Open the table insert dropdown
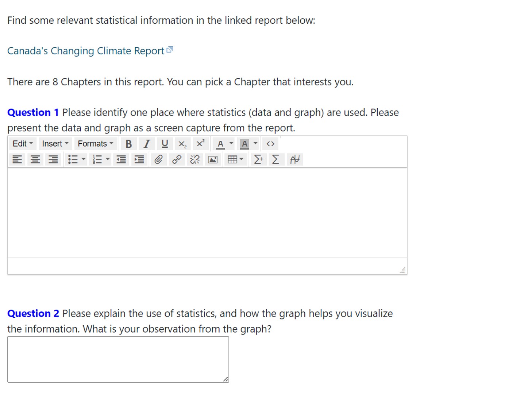The width and height of the screenshot is (532, 395). coord(241,159)
